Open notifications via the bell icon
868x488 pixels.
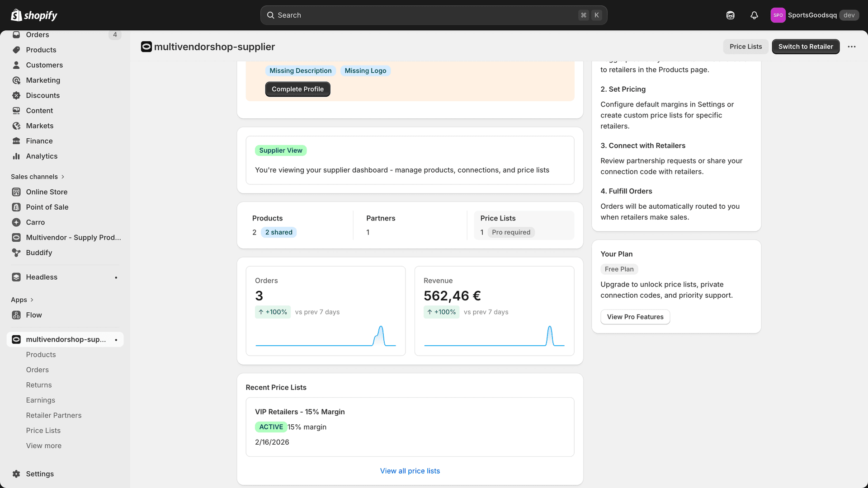point(754,15)
